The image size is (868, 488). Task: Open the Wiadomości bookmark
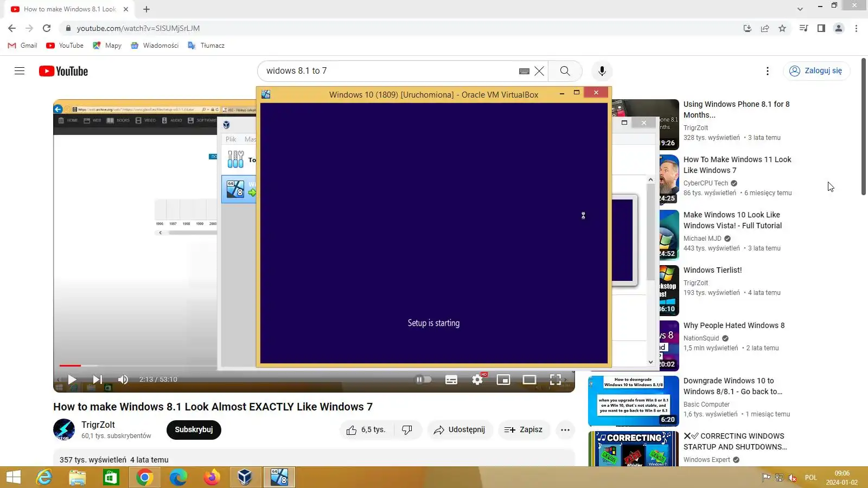(x=155, y=46)
